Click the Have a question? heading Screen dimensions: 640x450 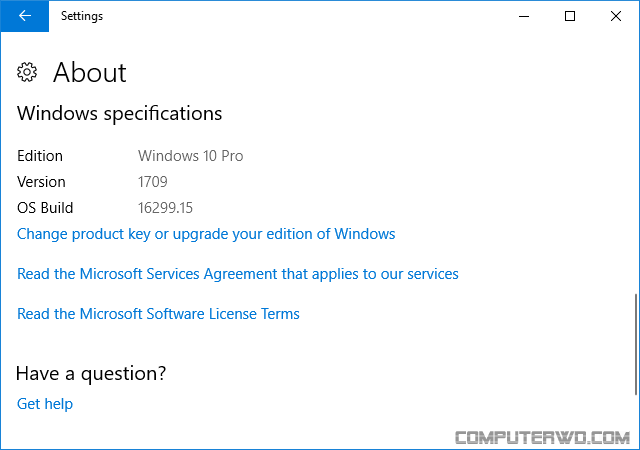point(91,374)
